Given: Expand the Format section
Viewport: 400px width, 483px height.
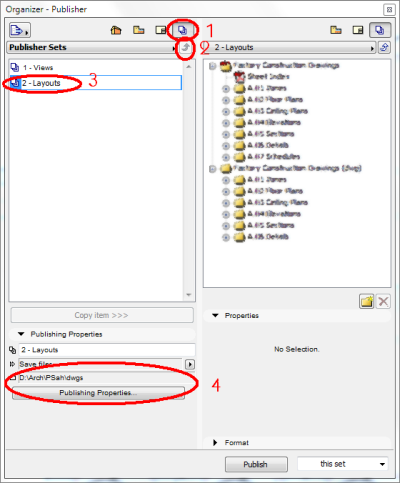Looking at the screenshot, I should pos(215,443).
